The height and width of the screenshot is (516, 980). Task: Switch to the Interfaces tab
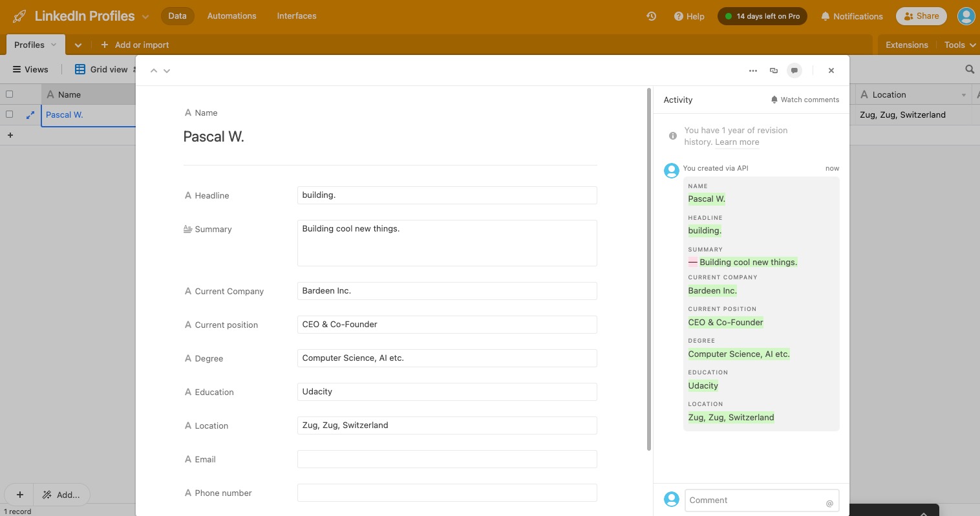pos(297,16)
